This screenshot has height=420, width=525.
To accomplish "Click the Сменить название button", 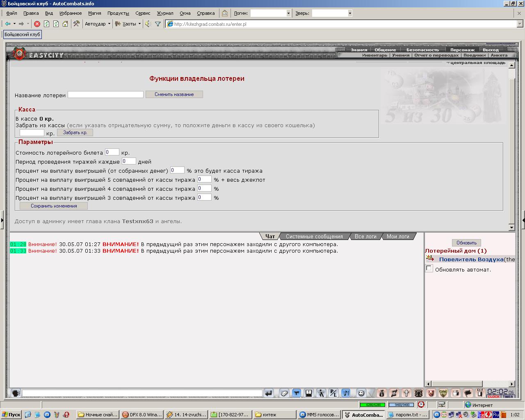I will point(174,94).
